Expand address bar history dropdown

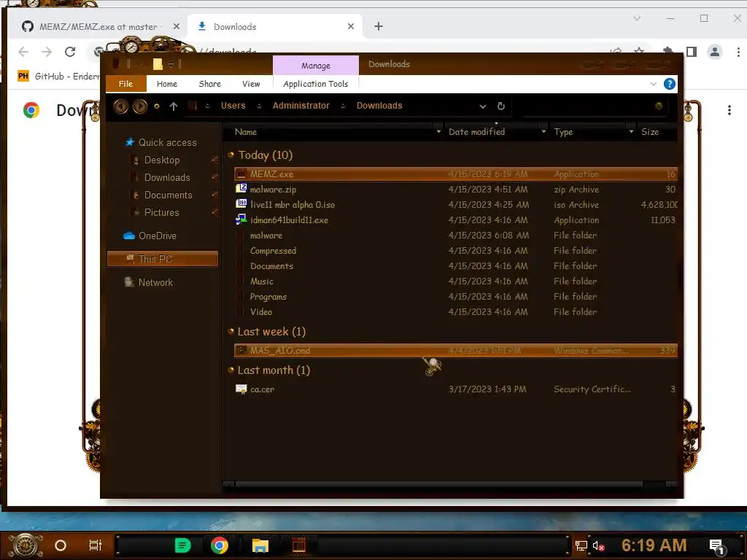point(483,106)
